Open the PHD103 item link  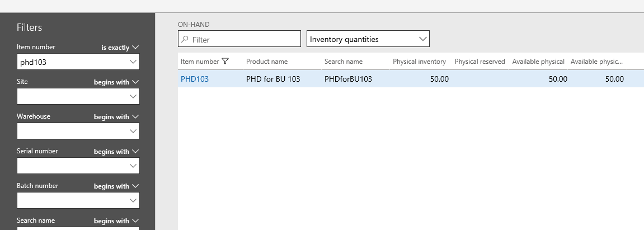[x=195, y=79]
